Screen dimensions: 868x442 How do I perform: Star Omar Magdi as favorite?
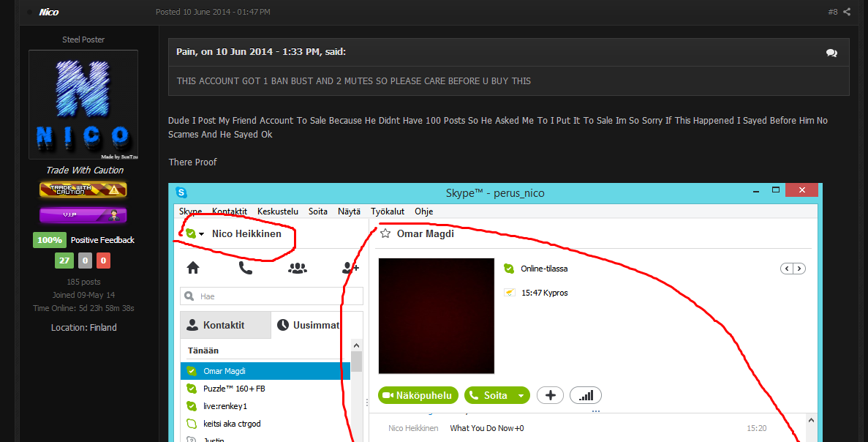click(385, 233)
